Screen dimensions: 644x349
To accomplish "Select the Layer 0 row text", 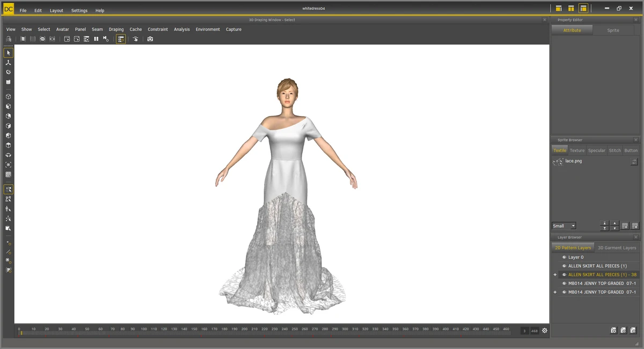I will (x=576, y=257).
